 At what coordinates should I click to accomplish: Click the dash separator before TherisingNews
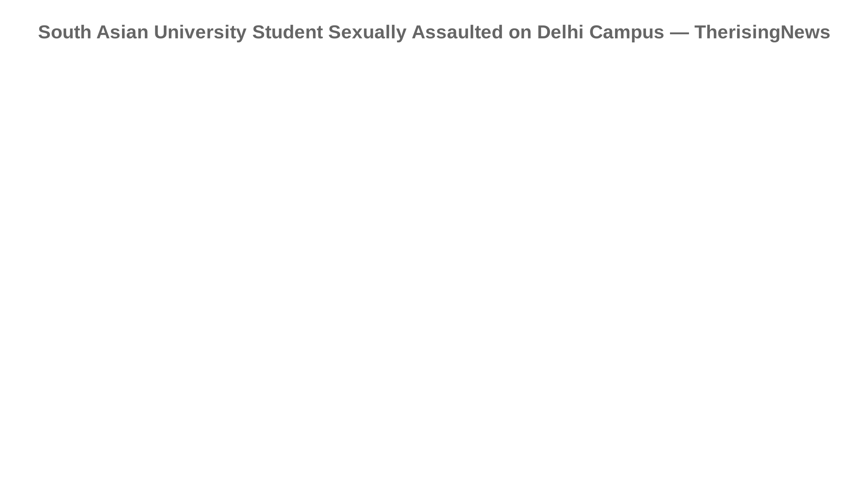[x=679, y=32]
